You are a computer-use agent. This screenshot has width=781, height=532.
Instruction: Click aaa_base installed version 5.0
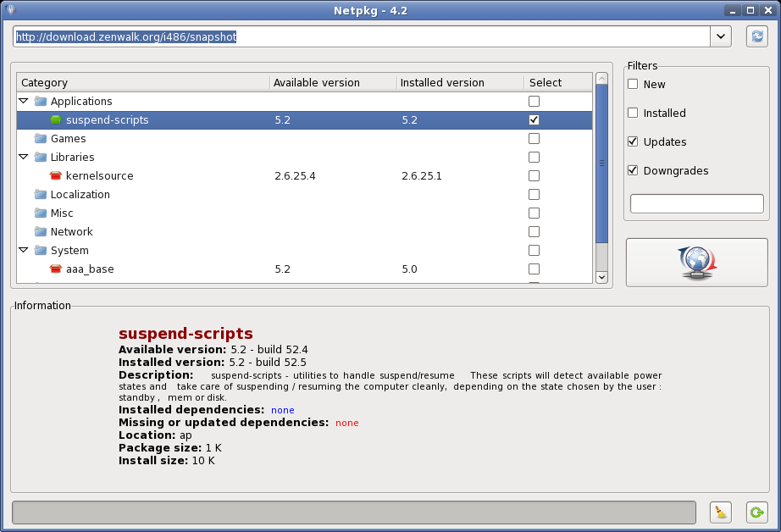pyautogui.click(x=409, y=269)
